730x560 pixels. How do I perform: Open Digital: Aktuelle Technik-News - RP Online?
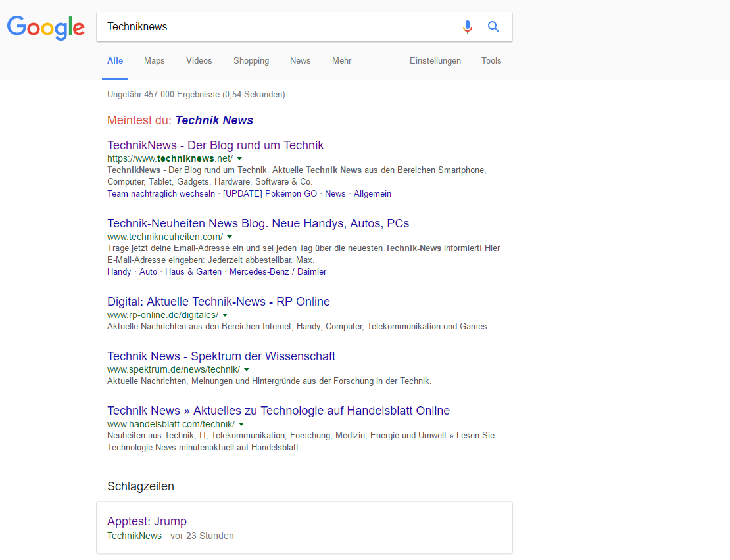tap(218, 302)
